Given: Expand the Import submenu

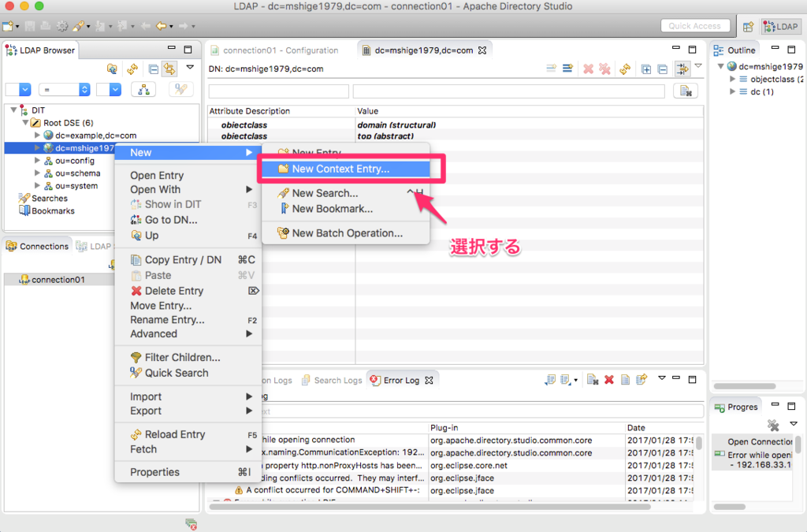Looking at the screenshot, I should pos(188,396).
